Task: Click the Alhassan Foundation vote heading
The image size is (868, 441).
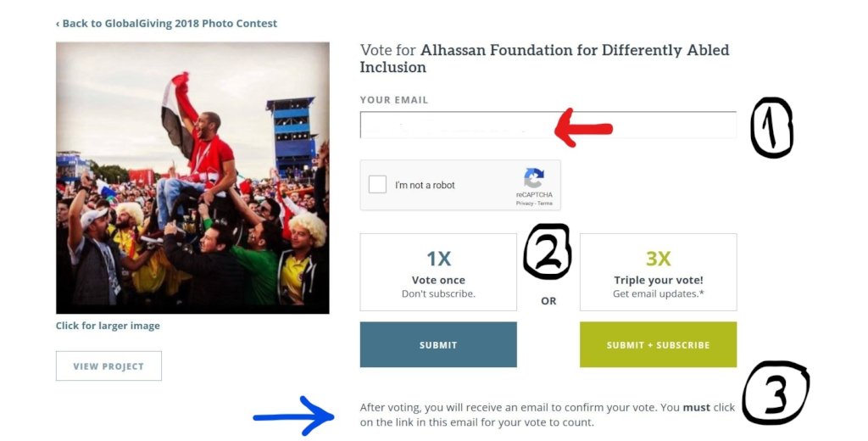Action: click(x=544, y=59)
